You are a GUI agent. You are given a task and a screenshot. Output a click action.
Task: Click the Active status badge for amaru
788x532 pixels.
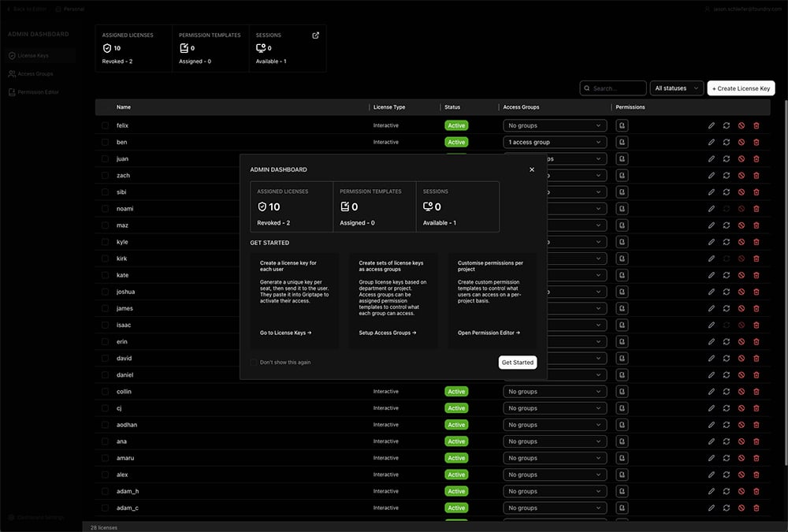click(x=456, y=458)
